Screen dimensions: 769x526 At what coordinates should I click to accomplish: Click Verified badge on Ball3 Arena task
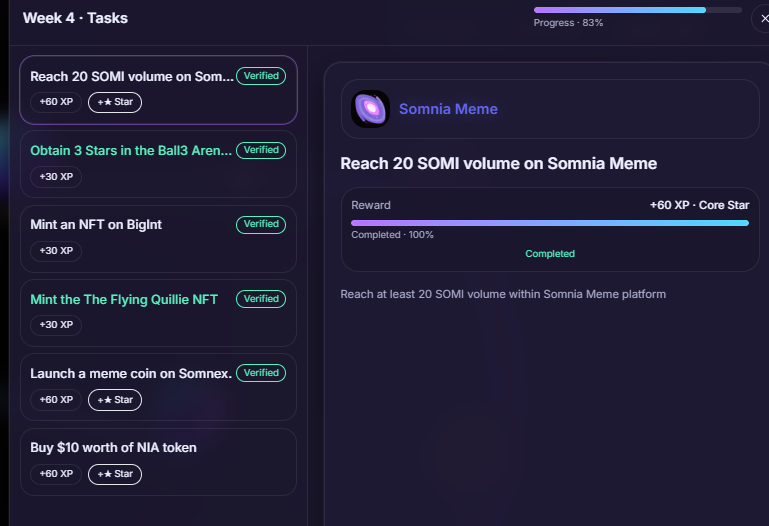pyautogui.click(x=261, y=150)
